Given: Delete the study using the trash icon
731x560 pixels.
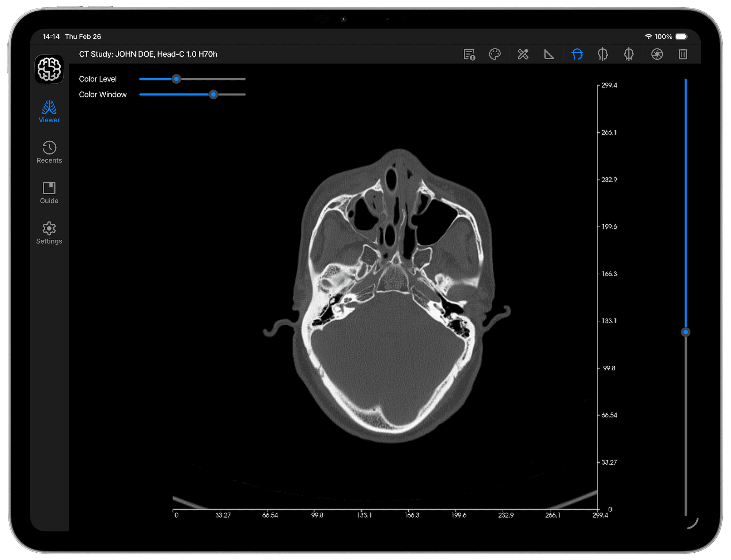Looking at the screenshot, I should (683, 54).
